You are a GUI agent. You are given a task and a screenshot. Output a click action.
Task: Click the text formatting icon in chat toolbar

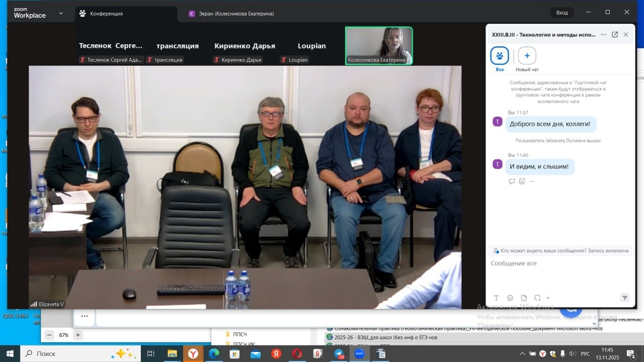496,298
